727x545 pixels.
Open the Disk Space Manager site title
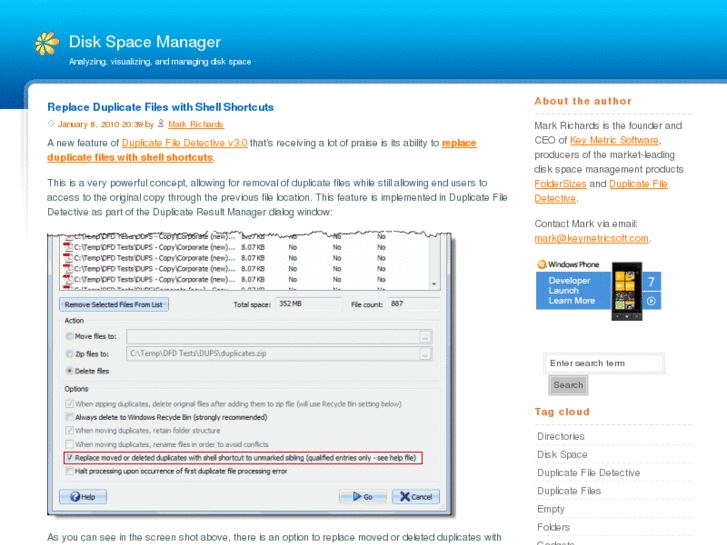(x=145, y=42)
